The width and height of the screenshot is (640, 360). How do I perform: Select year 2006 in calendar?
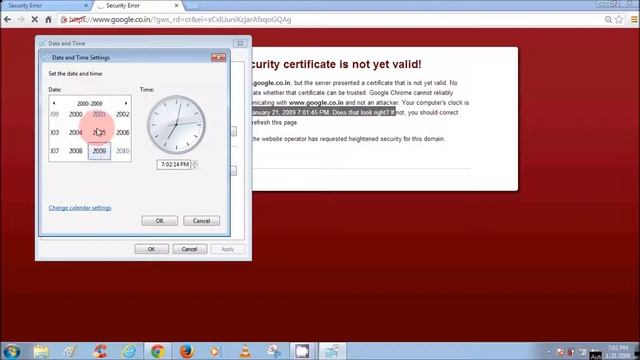point(122,133)
